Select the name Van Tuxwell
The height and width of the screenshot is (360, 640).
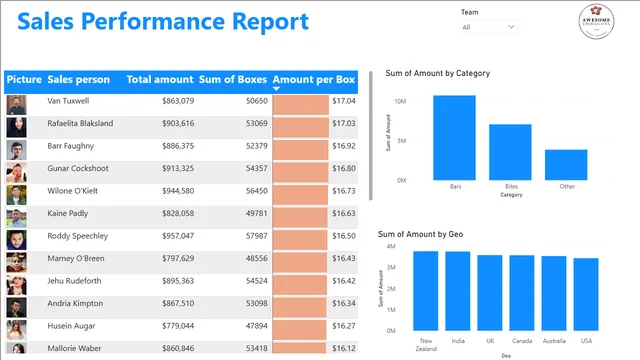[68, 101]
